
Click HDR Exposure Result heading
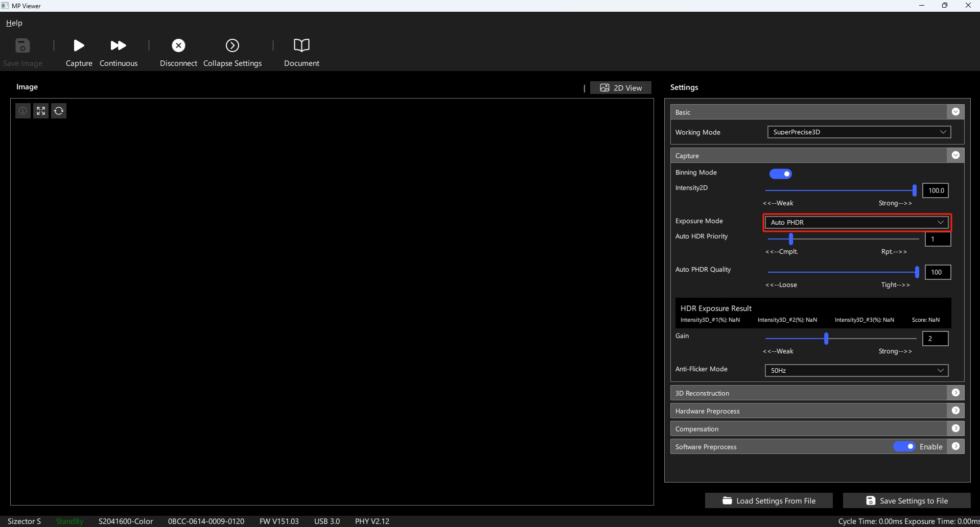[716, 308]
